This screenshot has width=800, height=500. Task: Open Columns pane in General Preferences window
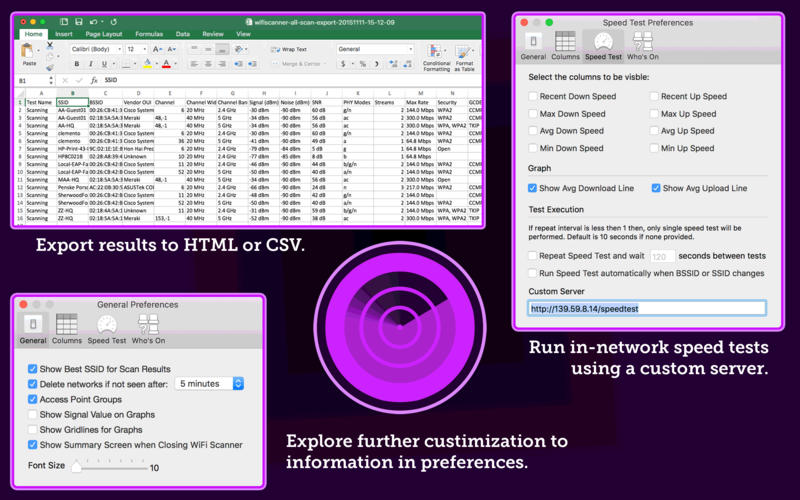click(x=67, y=329)
